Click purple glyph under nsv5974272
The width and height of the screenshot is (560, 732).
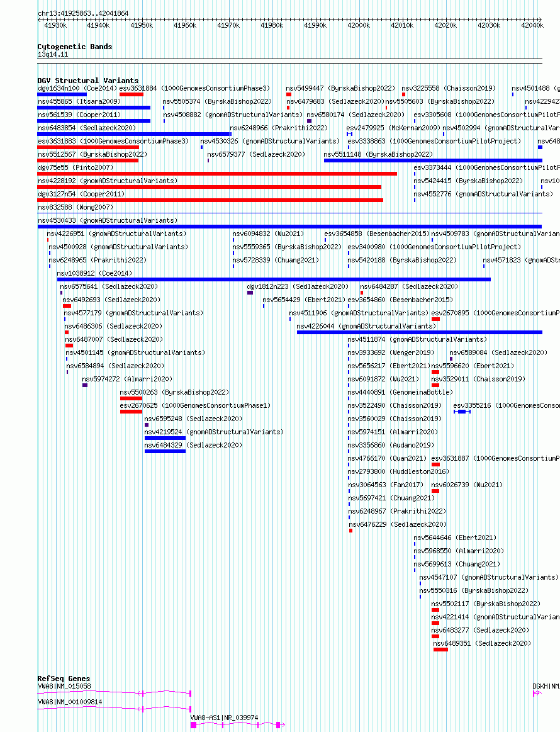point(85,385)
